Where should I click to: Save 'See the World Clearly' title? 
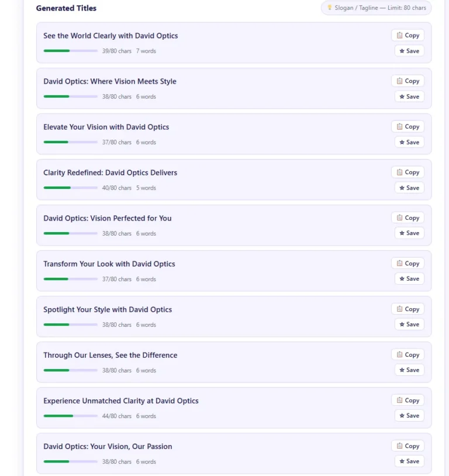coord(409,51)
